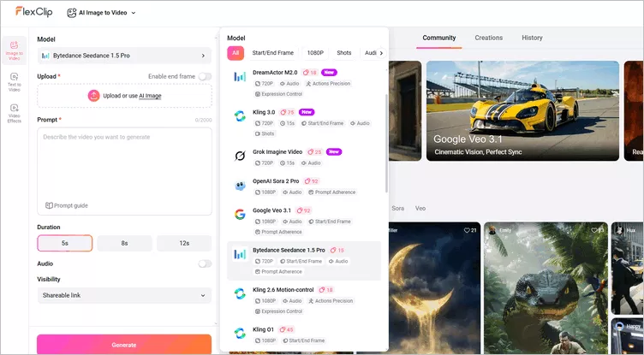Open the Visibility Shareable link dropdown
The width and height of the screenshot is (644, 355).
(124, 295)
